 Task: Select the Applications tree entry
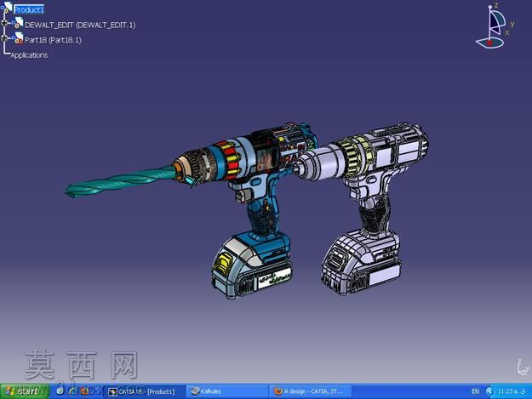point(29,55)
